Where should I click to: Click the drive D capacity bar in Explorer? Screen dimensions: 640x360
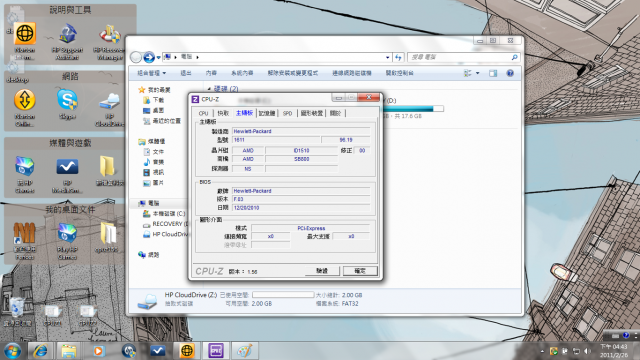(413, 109)
